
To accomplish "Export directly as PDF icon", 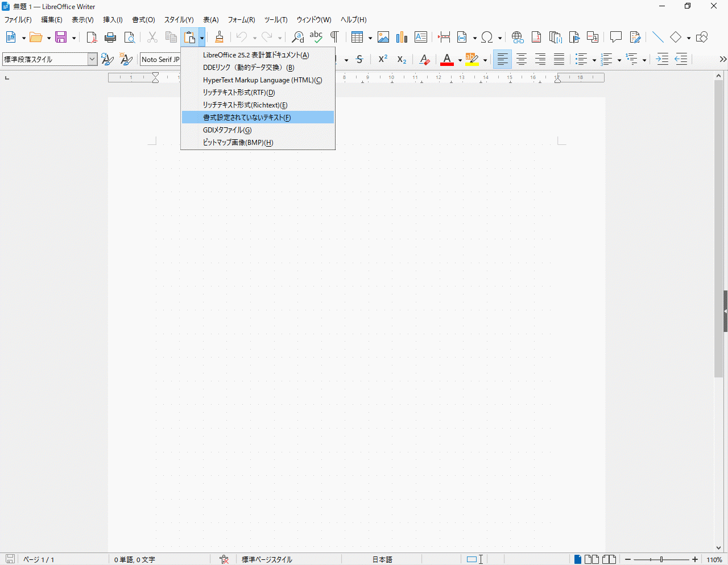I will coord(92,38).
